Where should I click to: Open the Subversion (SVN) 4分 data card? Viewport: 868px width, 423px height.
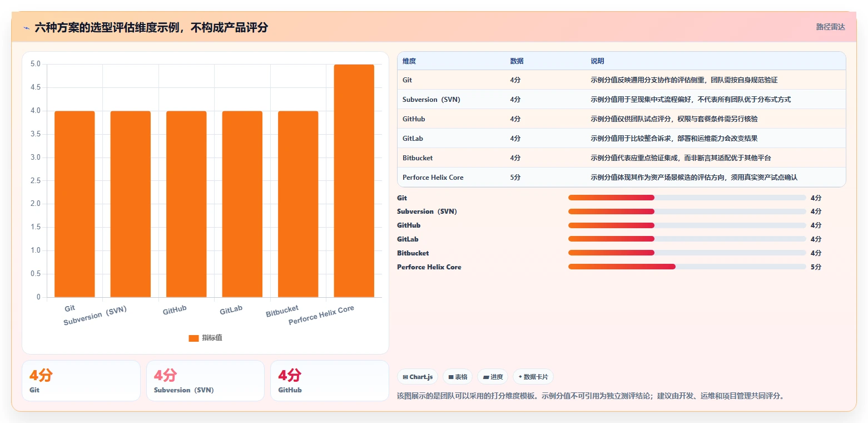205,381
